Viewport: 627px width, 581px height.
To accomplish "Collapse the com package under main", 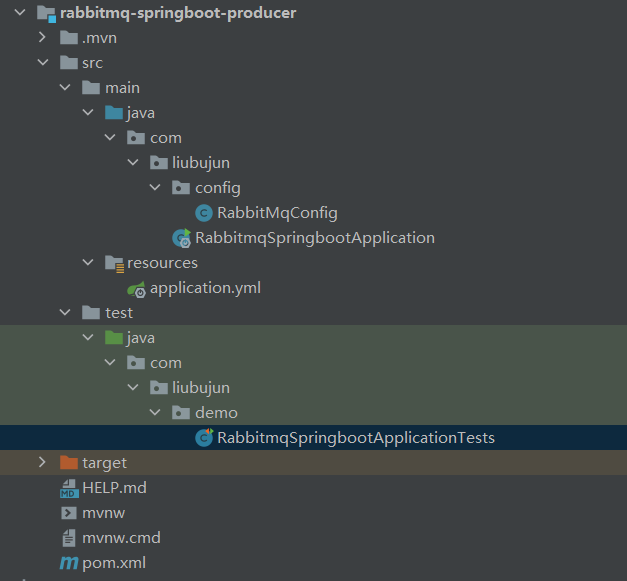I will (110, 138).
